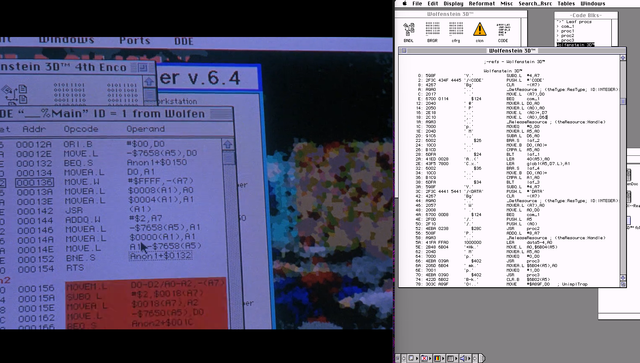Select 'proc2' in Code Blks list
The height and width of the screenshot is (363, 640).
coord(566,36)
